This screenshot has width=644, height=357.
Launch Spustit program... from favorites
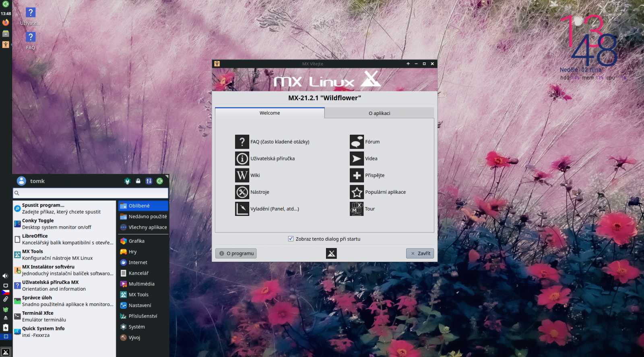pos(64,209)
